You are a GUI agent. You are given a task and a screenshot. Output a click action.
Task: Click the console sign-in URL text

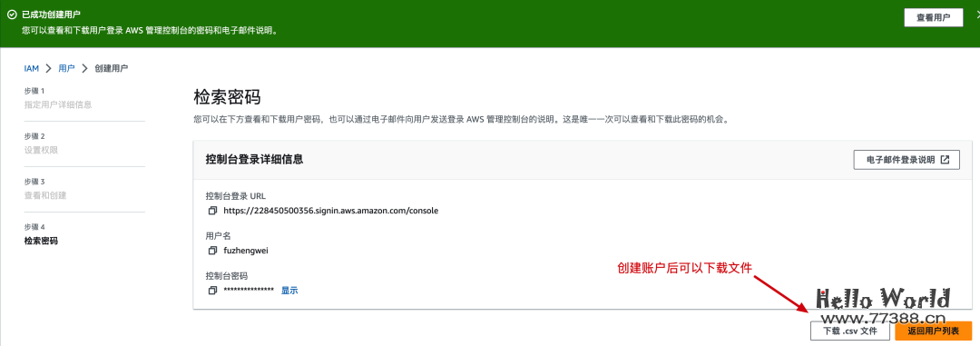click(330, 211)
